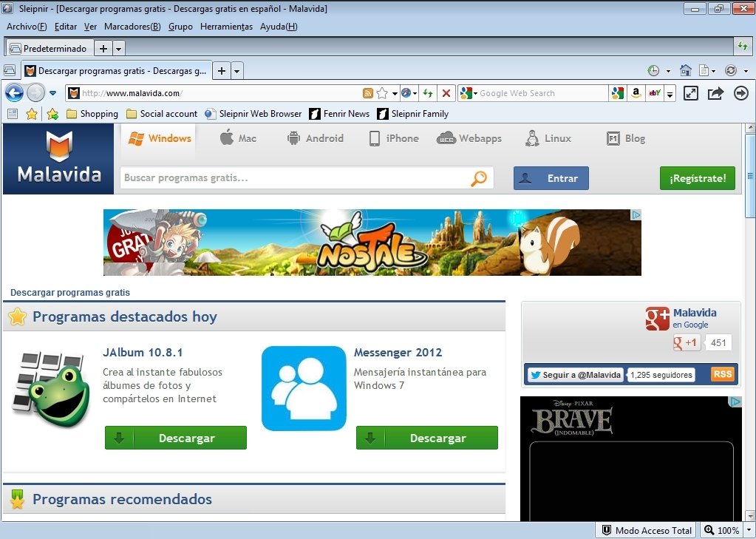Open the dropdown next to the compass icon
The height and width of the screenshot is (539, 756).
coord(415,94)
